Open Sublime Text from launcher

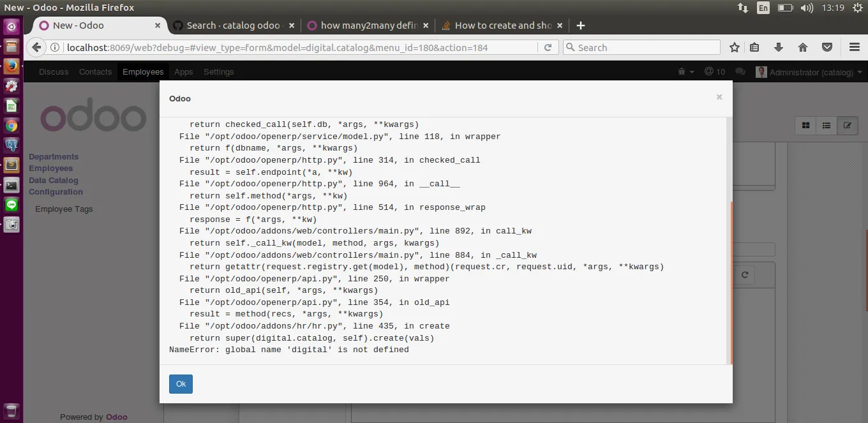click(11, 165)
